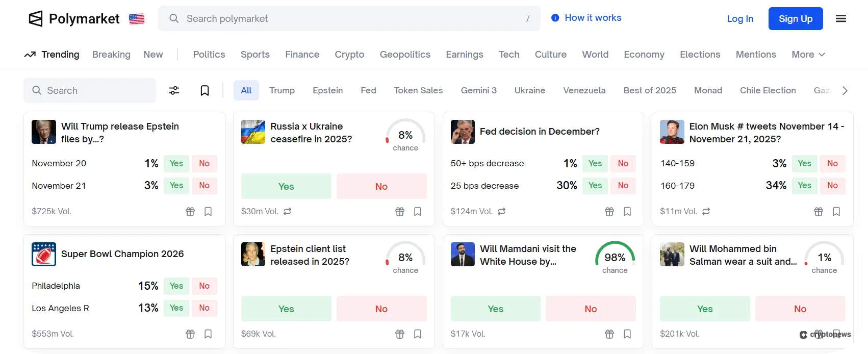Toggle the bookmarks filter next to search
Image resolution: width=868 pixels, height=354 pixels.
(205, 90)
